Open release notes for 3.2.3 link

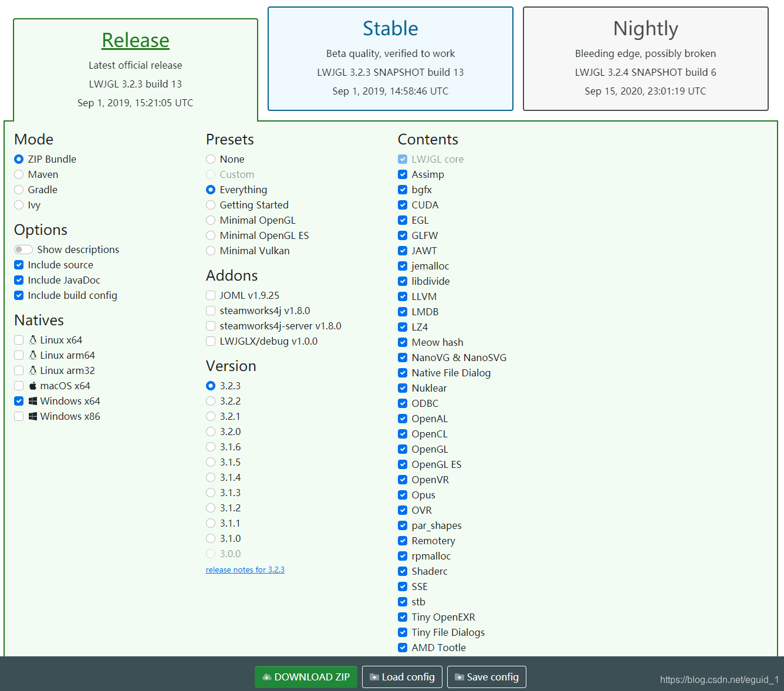245,569
